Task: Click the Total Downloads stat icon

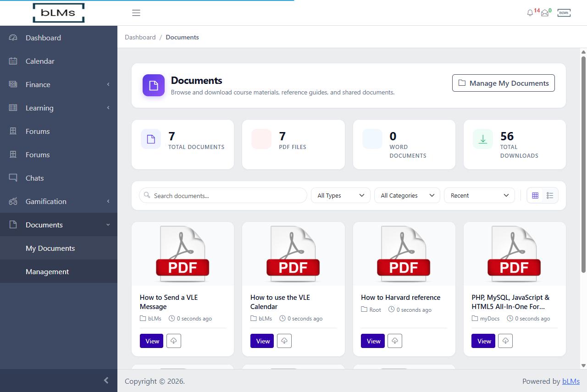Action: [x=483, y=139]
